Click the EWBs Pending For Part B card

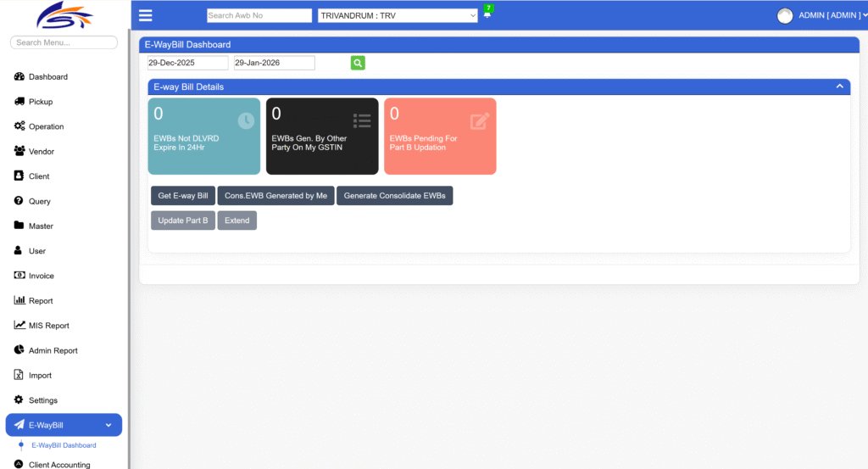click(x=440, y=137)
